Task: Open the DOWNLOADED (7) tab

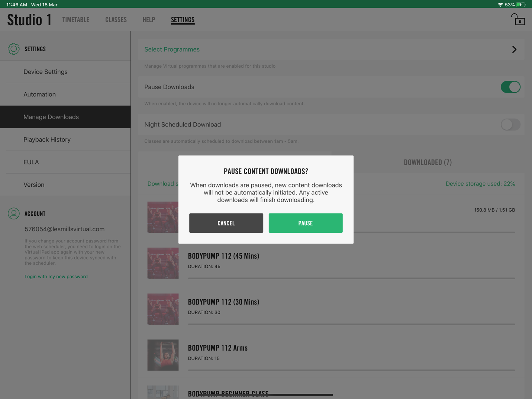Action: [x=428, y=162]
